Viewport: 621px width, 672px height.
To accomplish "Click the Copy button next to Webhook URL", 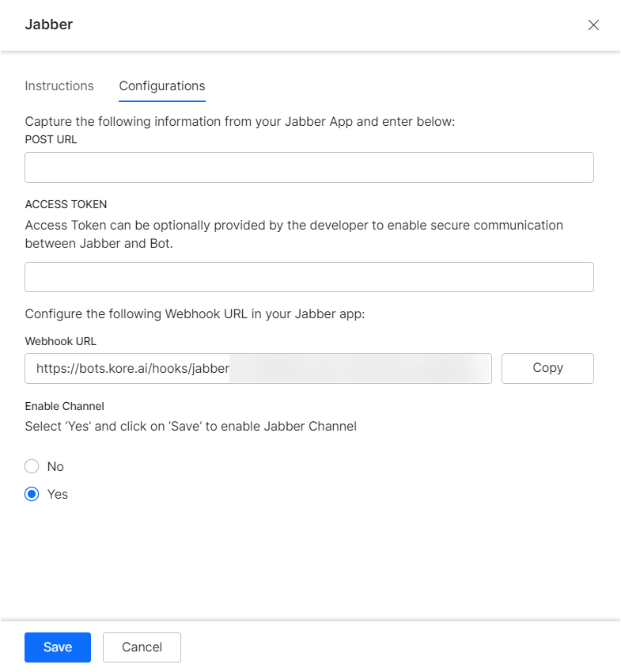I will click(x=547, y=368).
